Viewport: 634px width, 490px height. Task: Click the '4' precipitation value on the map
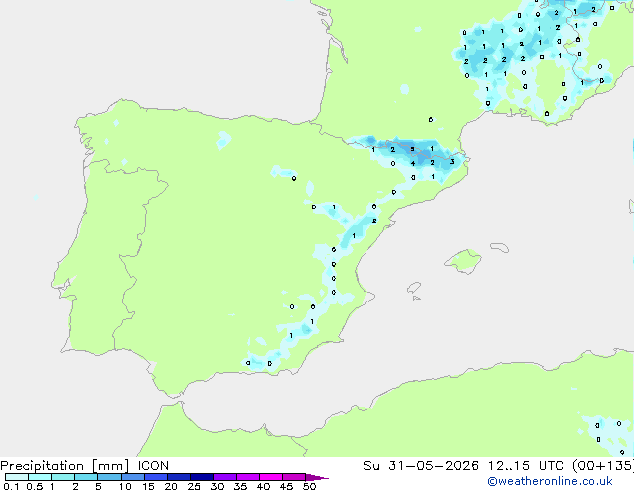413,163
